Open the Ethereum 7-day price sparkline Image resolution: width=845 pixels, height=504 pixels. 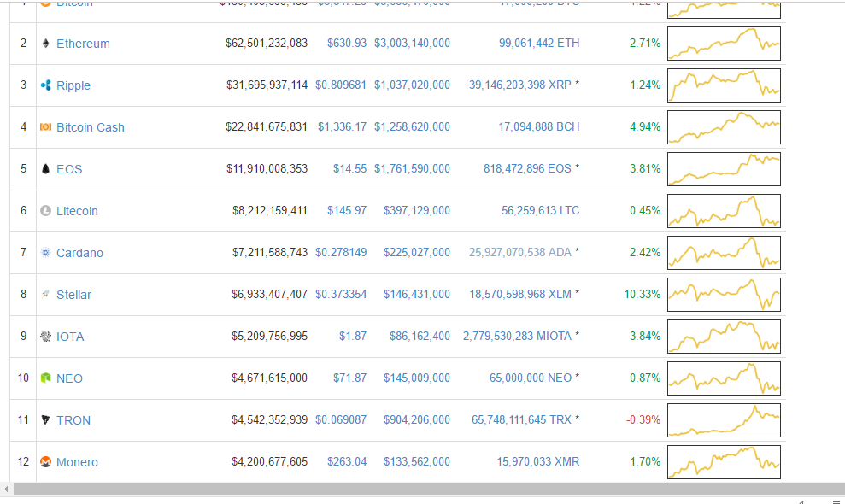tap(724, 44)
